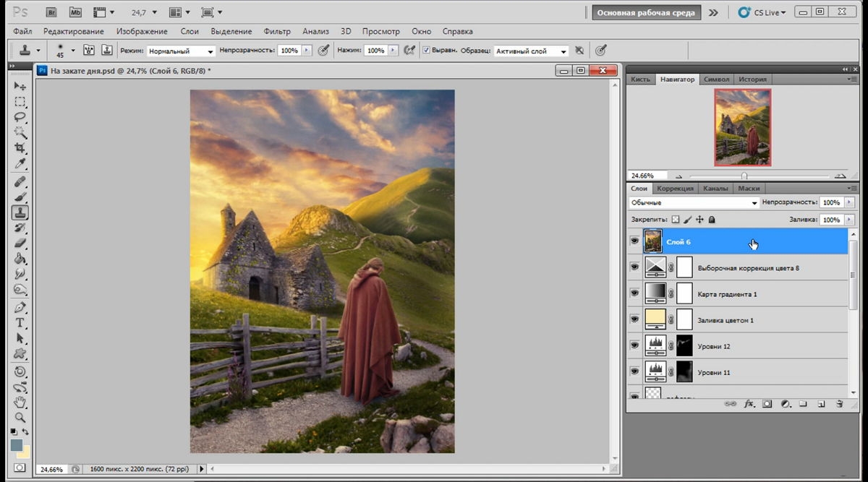Open the layer Непрозрачность slider arrow
This screenshot has width=868, height=482.
[x=849, y=203]
